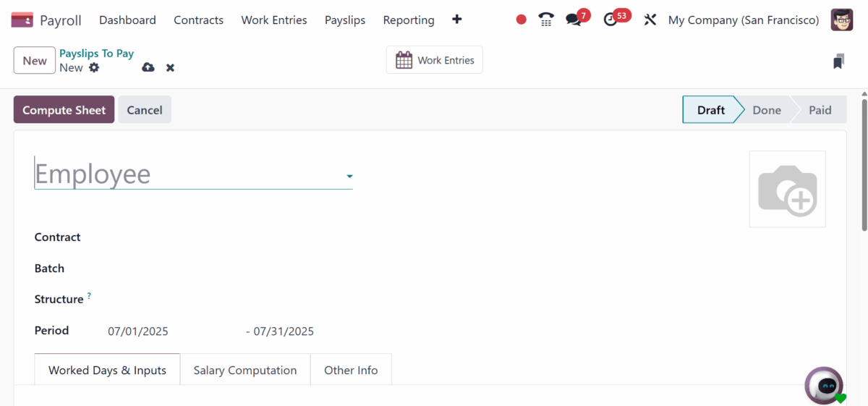Click the wrench debug tools icon
The height and width of the screenshot is (406, 868).
[x=650, y=20]
